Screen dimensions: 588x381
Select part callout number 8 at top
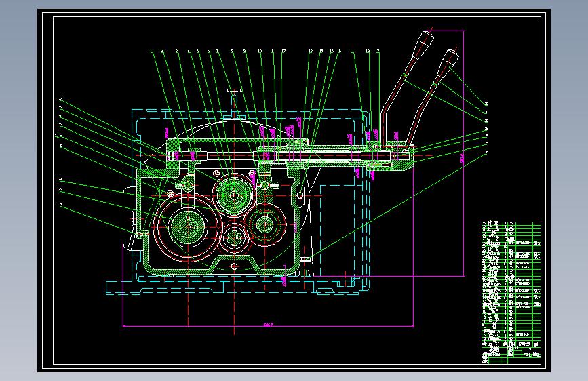232,51
